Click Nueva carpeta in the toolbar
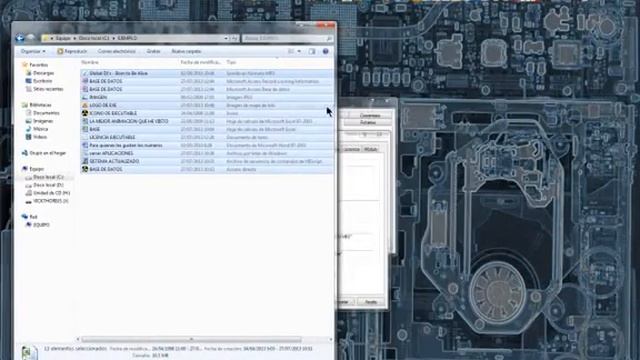The image size is (640, 360). [x=187, y=51]
